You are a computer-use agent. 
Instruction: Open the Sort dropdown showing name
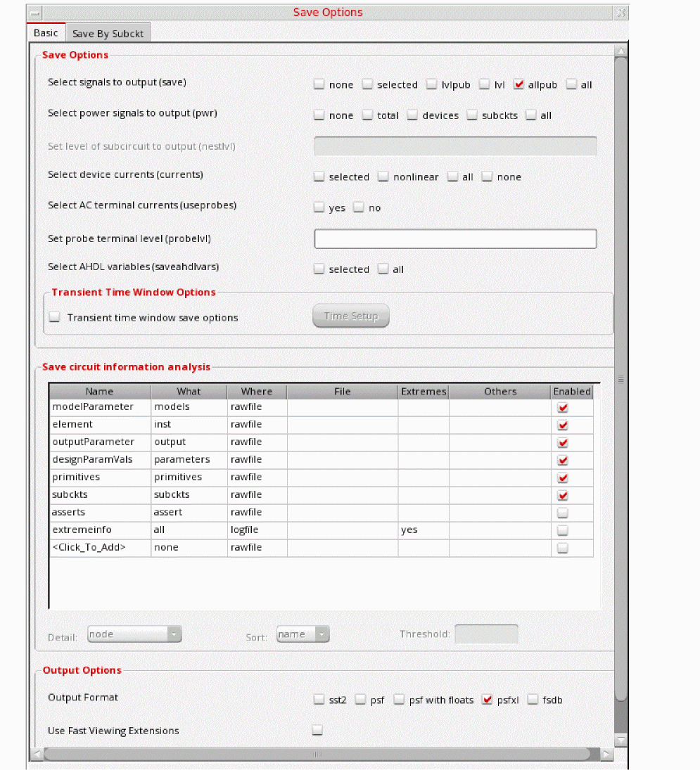pyautogui.click(x=303, y=634)
